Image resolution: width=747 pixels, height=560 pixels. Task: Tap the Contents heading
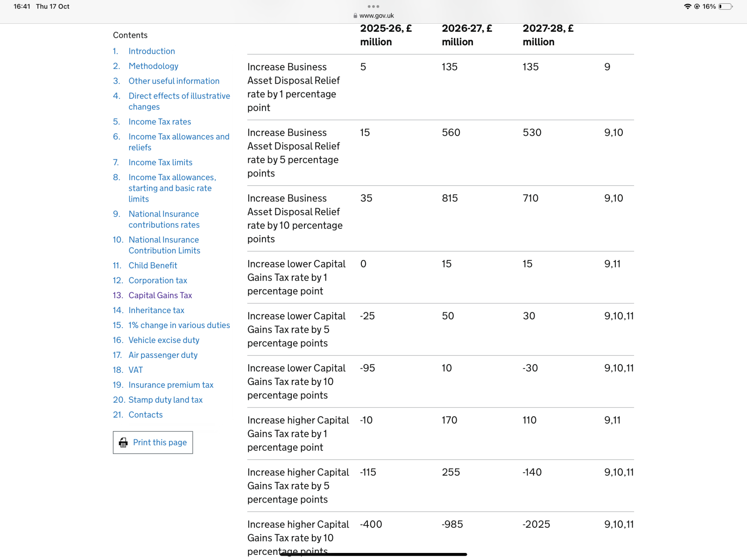pyautogui.click(x=130, y=35)
